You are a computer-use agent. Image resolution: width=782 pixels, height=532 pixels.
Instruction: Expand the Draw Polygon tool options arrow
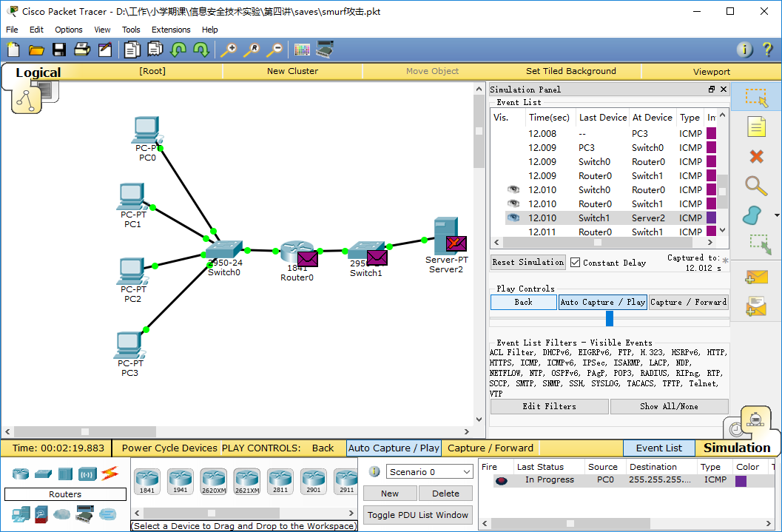point(777,215)
